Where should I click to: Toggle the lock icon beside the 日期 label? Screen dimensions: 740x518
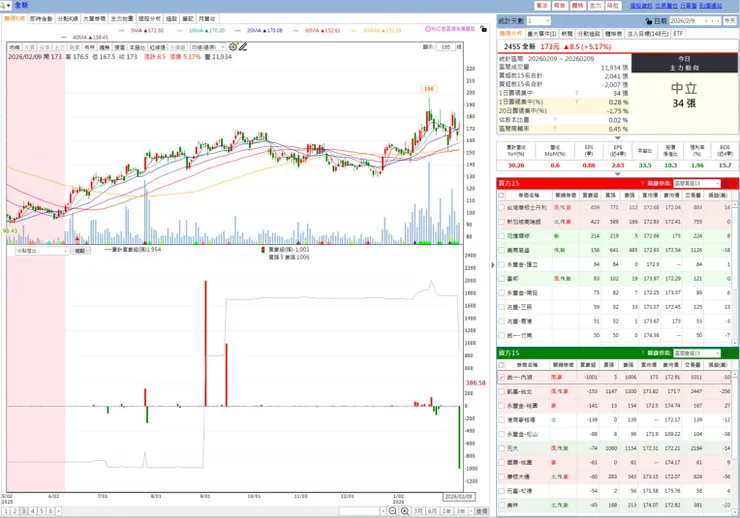pyautogui.click(x=648, y=21)
